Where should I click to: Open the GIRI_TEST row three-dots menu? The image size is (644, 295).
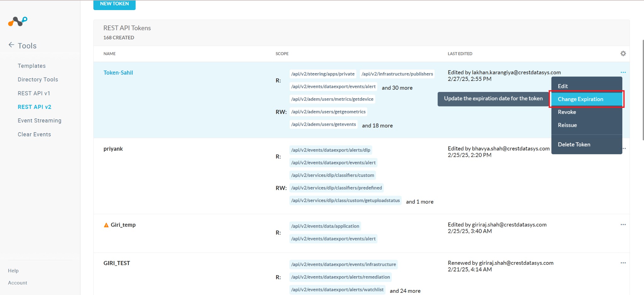point(623,263)
